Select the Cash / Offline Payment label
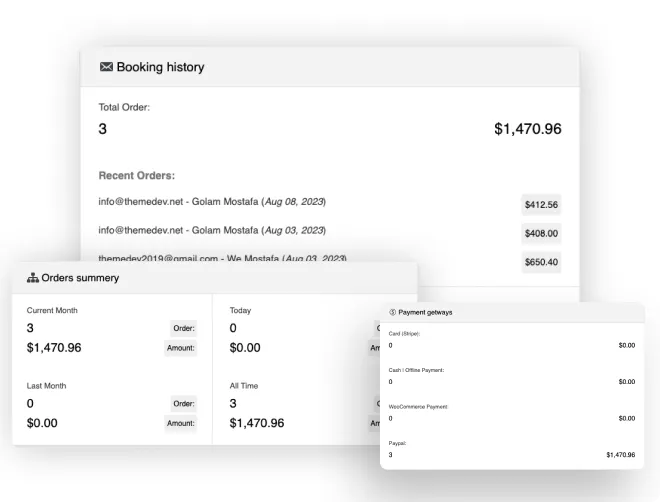660x502 pixels. (x=416, y=370)
